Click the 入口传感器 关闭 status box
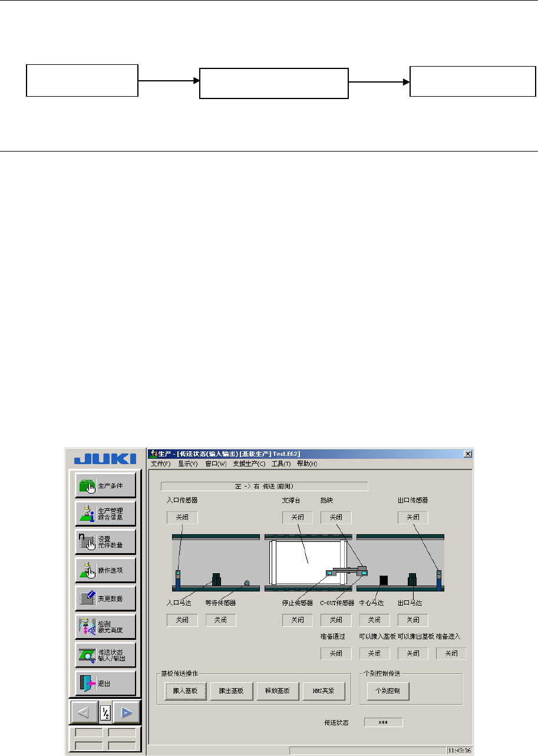 (x=182, y=518)
